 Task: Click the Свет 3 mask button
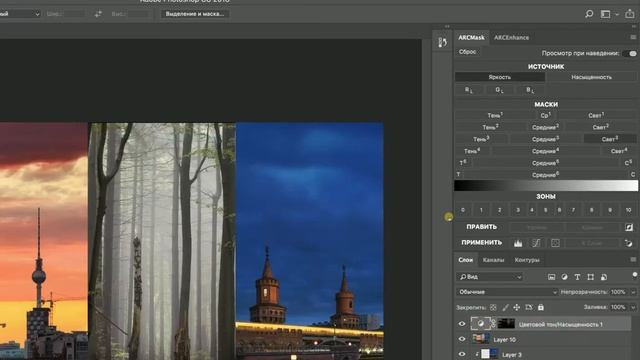pos(610,139)
